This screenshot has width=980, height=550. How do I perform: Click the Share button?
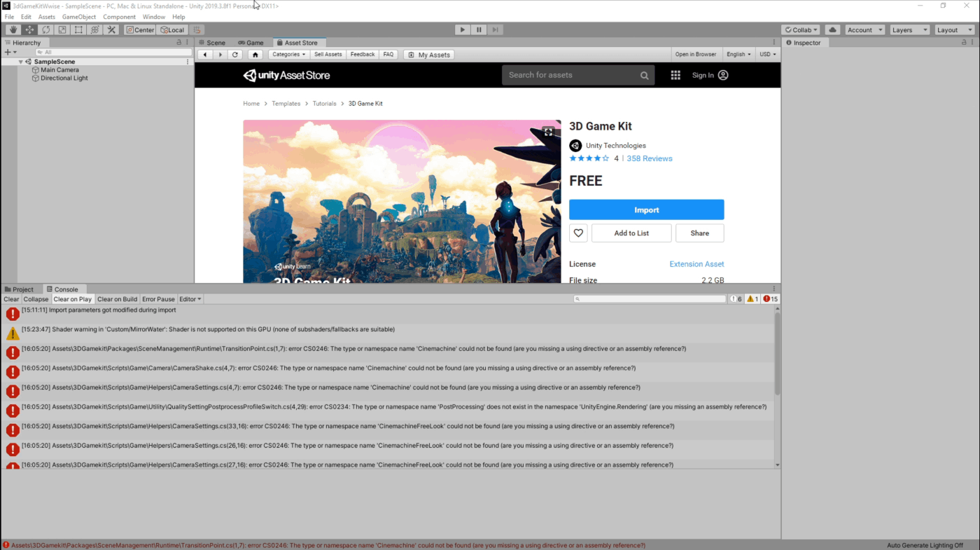699,233
